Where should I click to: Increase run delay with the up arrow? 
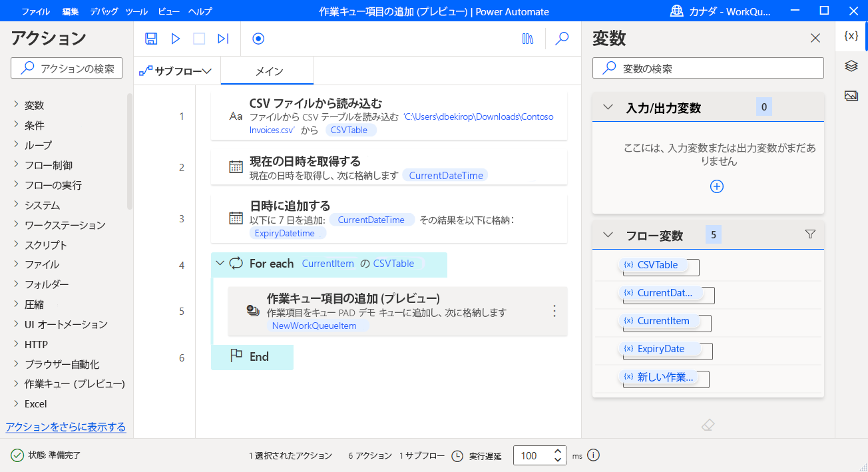pos(558,451)
